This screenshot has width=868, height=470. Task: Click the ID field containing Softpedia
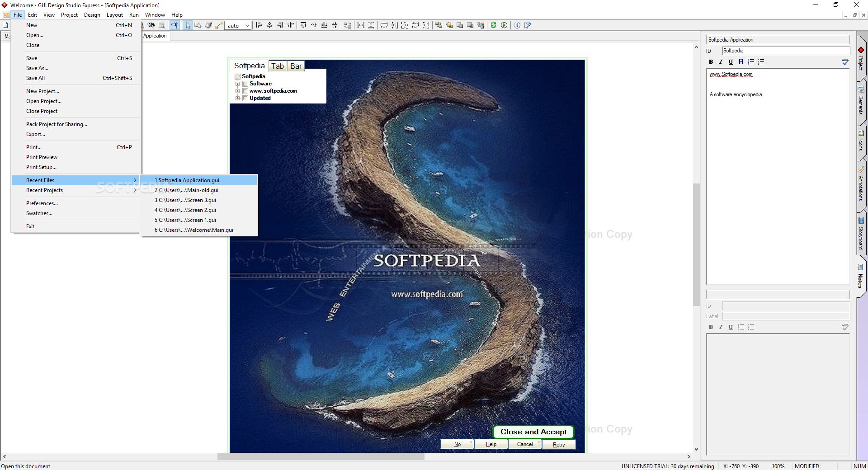[x=786, y=51]
